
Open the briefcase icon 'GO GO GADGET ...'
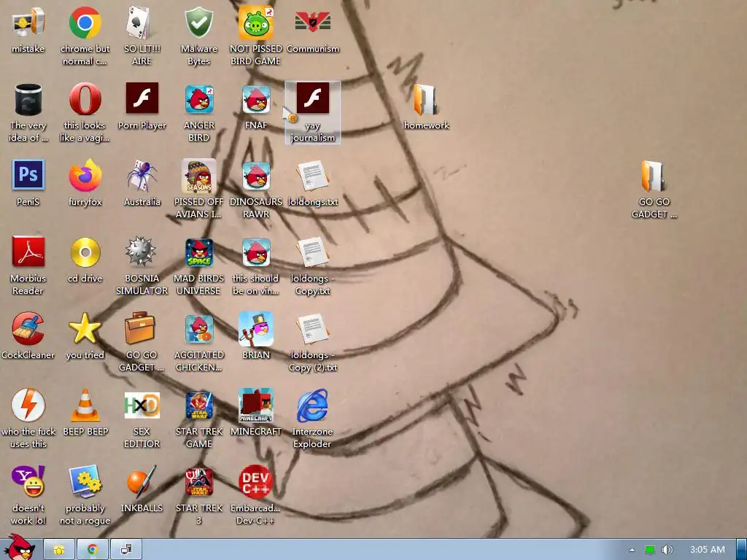[x=140, y=327]
